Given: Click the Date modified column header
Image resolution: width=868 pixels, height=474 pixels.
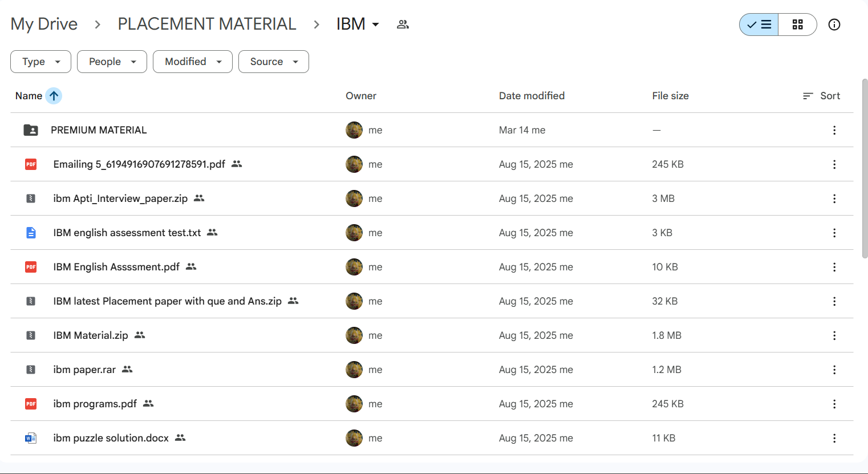Looking at the screenshot, I should [532, 96].
